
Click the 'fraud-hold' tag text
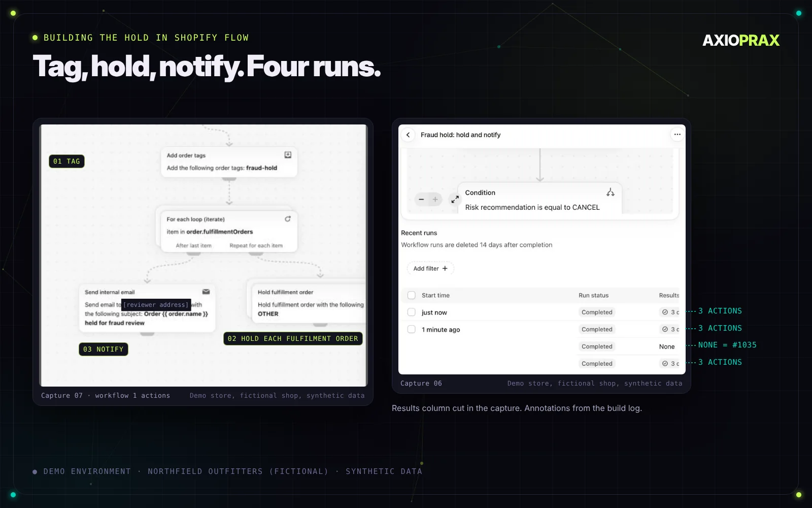click(261, 168)
